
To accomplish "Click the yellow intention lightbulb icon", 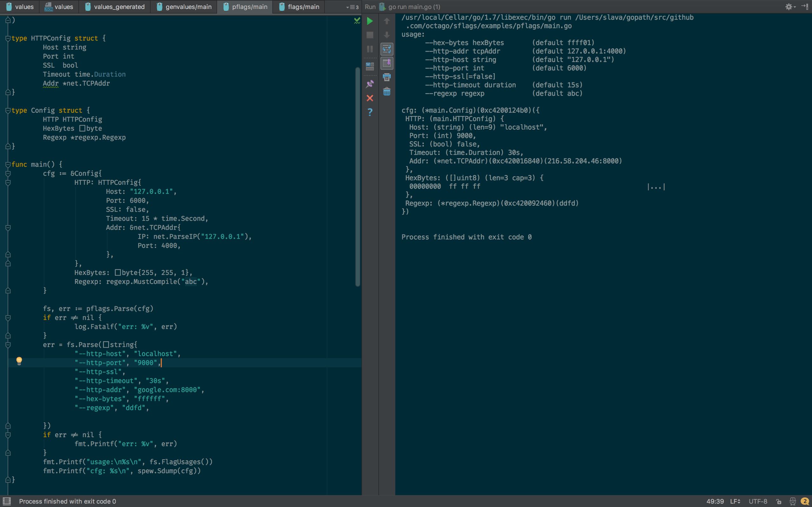I will (19, 361).
